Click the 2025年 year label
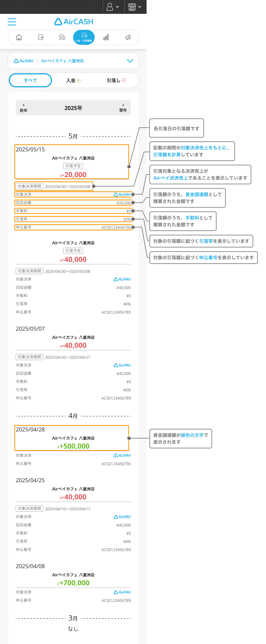This screenshot has height=644, width=266. click(73, 108)
